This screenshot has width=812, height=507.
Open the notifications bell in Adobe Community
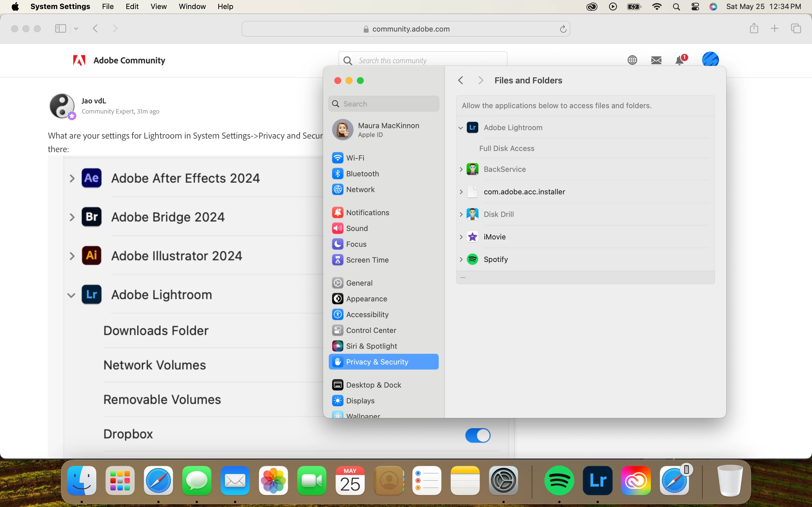point(680,60)
